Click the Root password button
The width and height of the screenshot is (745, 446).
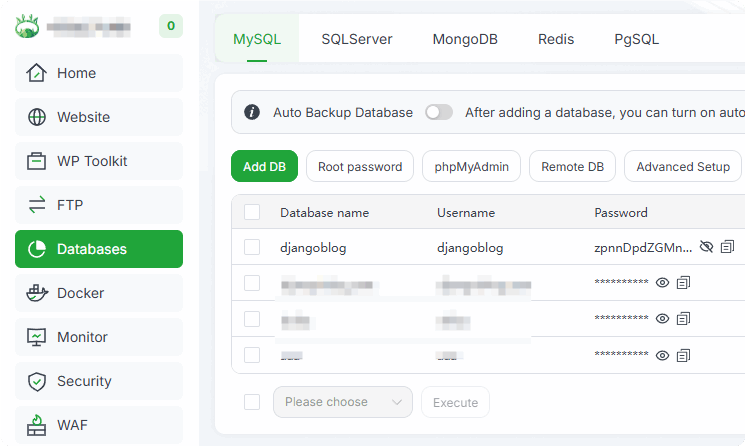(360, 167)
